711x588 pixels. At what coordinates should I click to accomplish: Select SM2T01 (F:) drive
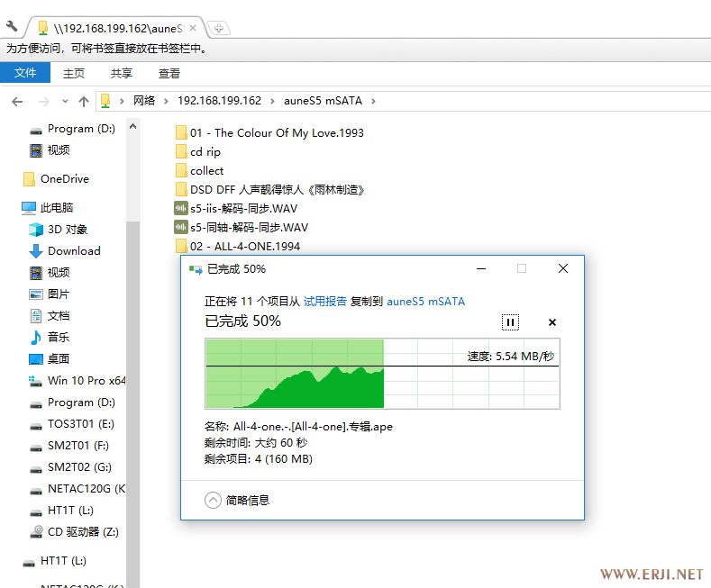pyautogui.click(x=68, y=446)
